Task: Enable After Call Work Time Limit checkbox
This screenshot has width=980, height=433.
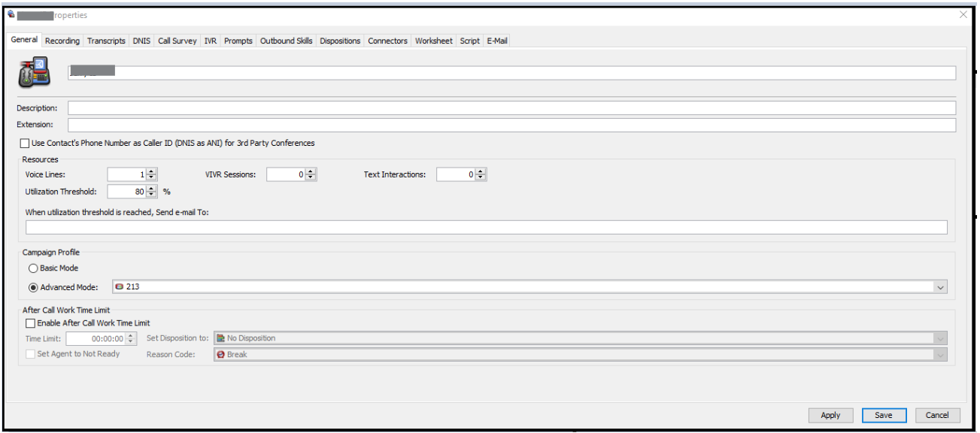Action: click(x=30, y=323)
